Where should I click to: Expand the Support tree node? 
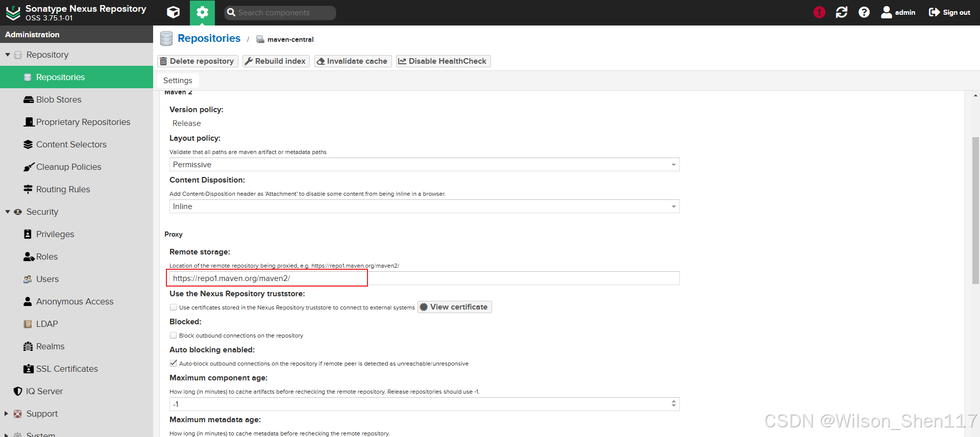[x=7, y=414]
